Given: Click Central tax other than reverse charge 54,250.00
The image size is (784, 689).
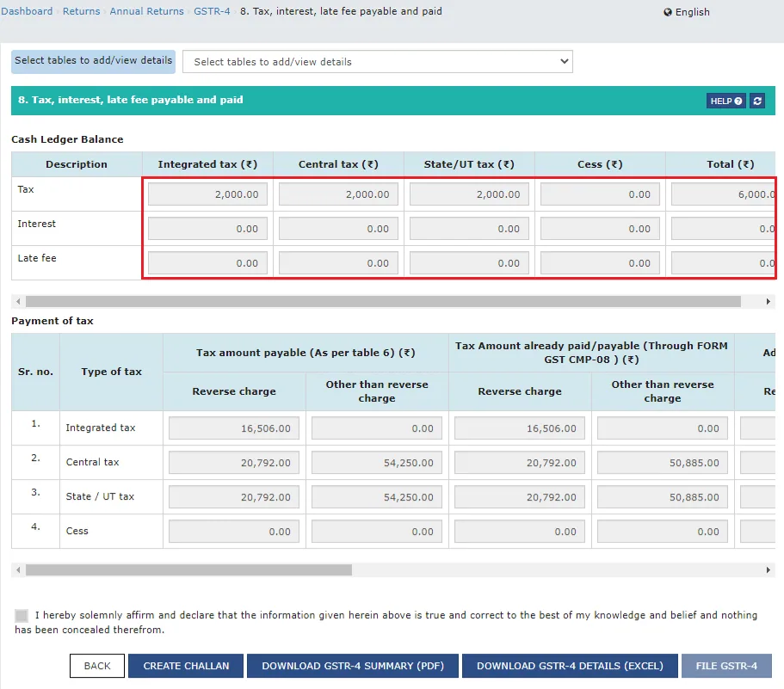Looking at the screenshot, I should click(376, 463).
